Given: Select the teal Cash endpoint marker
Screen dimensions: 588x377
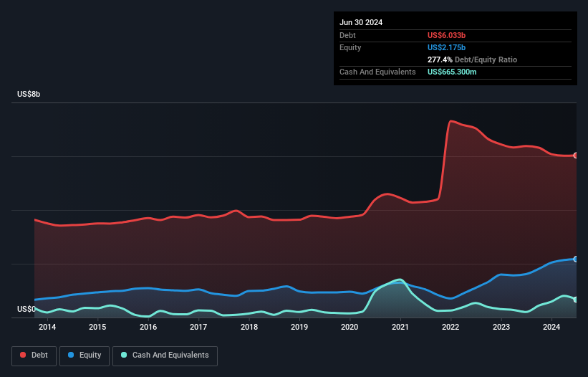Looking at the screenshot, I should click(576, 300).
